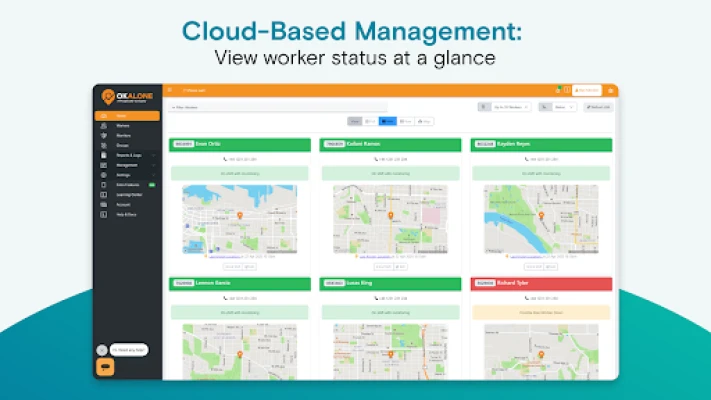Open the orange chat widget button
Image resolution: width=711 pixels, height=400 pixels.
[x=104, y=367]
